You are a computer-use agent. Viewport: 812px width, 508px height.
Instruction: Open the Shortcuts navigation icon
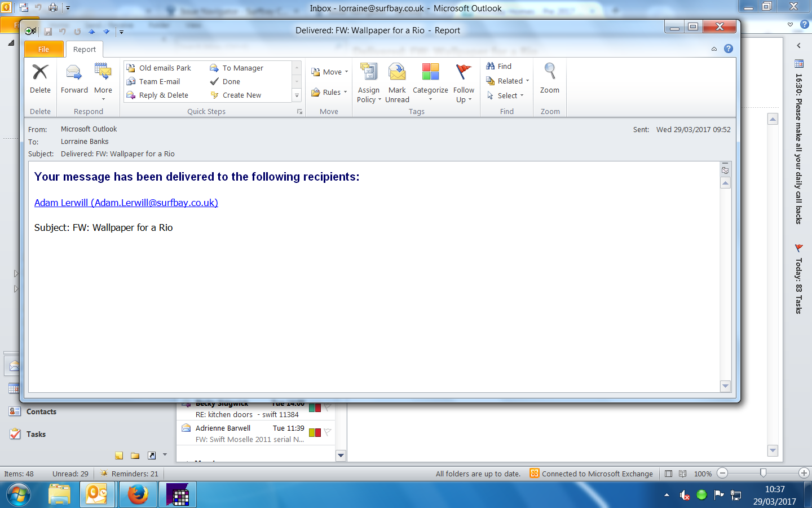pos(152,456)
